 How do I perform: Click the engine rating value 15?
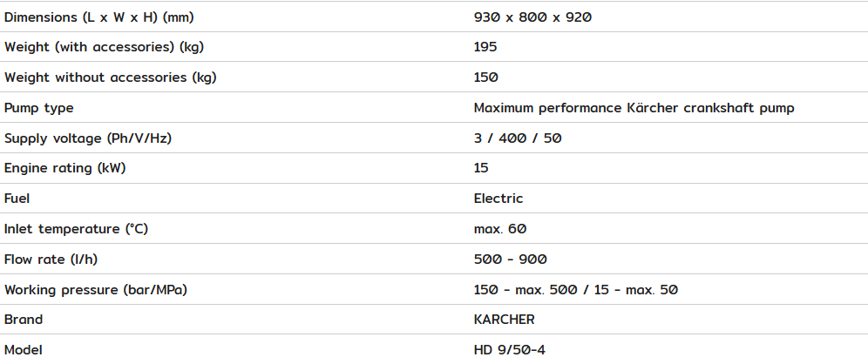tap(481, 168)
